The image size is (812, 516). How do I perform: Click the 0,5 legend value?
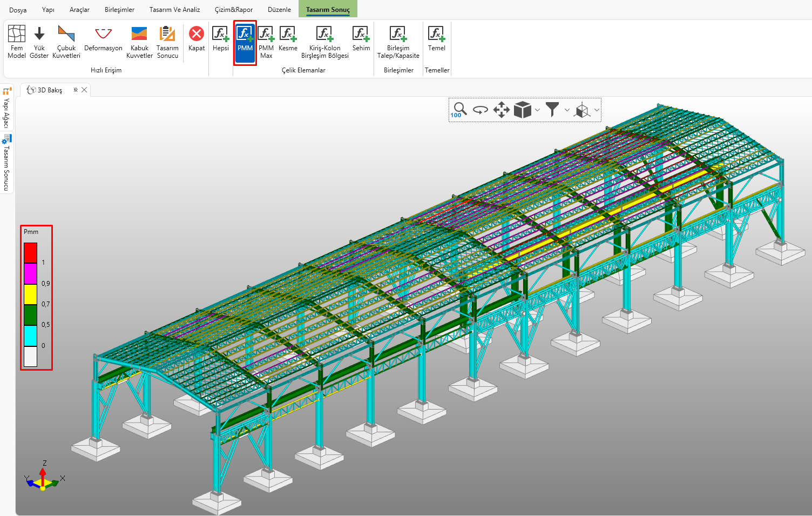45,325
